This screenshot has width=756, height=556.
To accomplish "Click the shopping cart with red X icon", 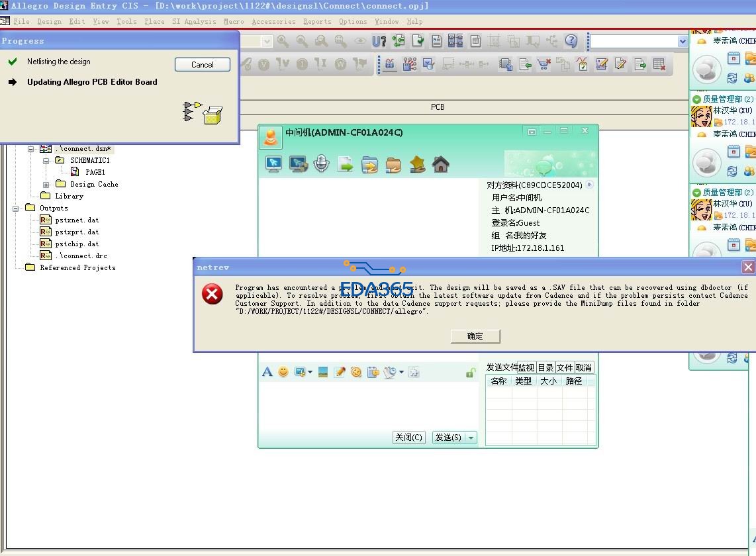I will [x=544, y=64].
